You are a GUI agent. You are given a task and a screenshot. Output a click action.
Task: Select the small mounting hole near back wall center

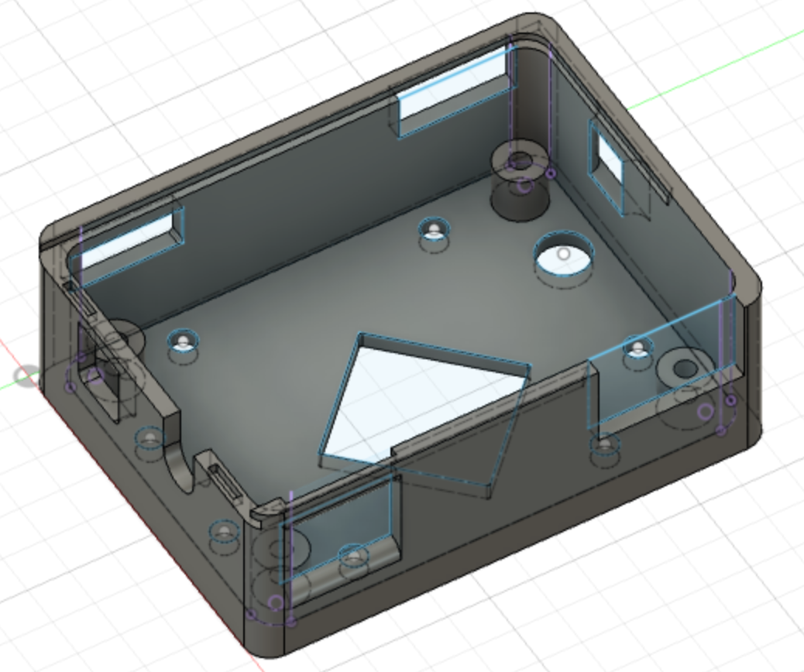click(435, 228)
